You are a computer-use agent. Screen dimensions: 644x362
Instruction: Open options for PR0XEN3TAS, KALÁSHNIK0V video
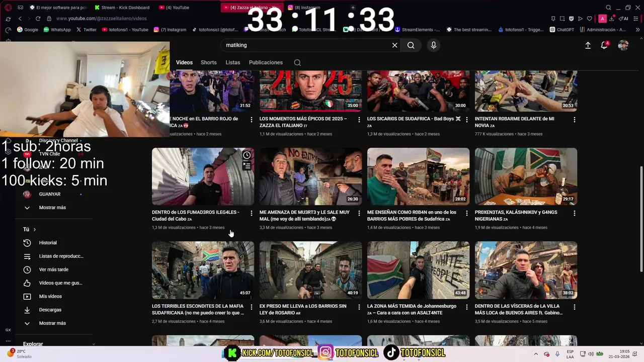coord(575,213)
